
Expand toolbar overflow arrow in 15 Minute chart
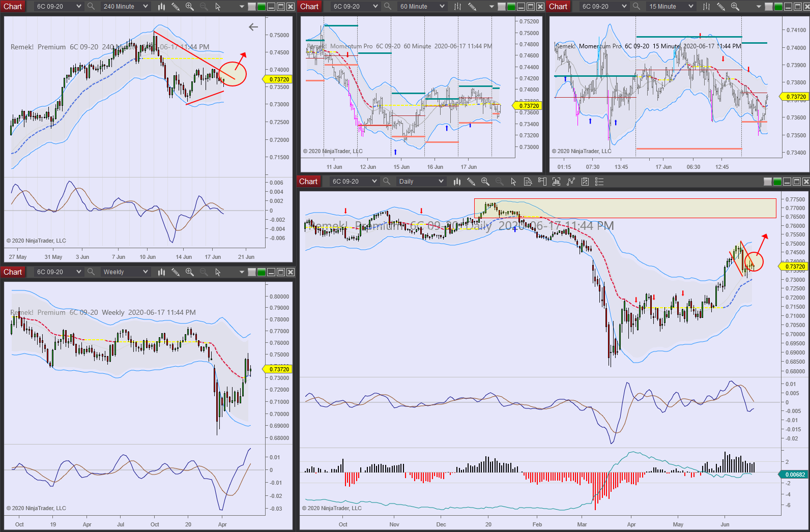(x=758, y=7)
